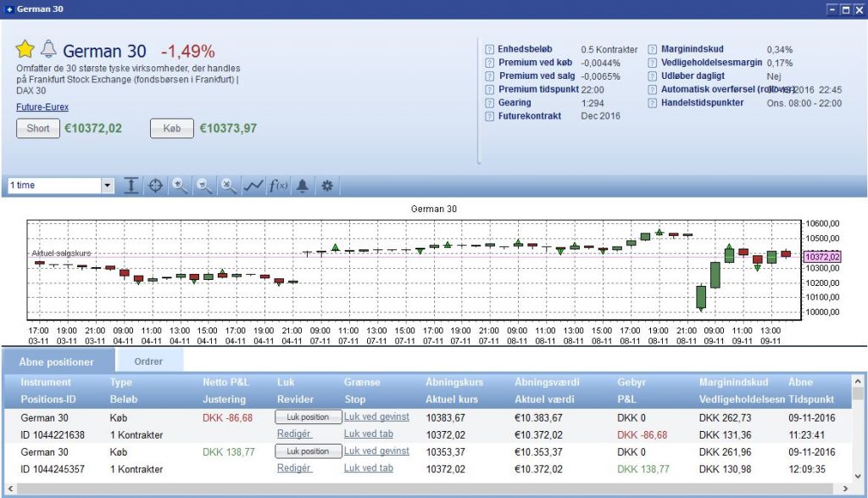Show help for Automatisk overførsel
This screenshot has height=498, width=868.
point(652,89)
